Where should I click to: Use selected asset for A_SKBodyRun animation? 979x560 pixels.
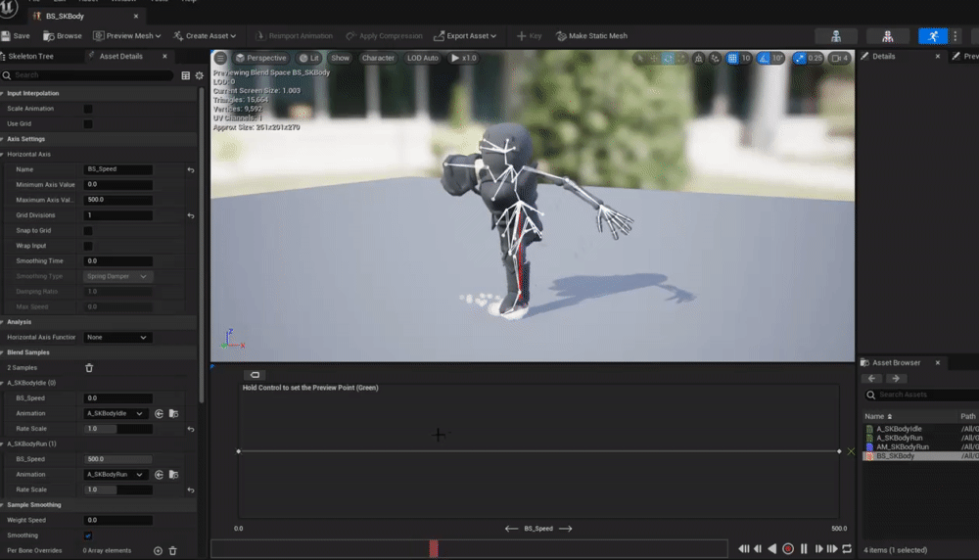[x=160, y=475]
